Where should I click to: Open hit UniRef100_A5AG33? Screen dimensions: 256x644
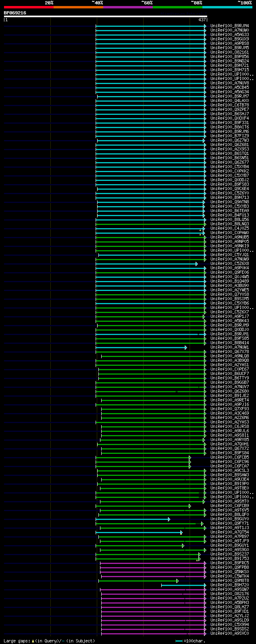230,35
